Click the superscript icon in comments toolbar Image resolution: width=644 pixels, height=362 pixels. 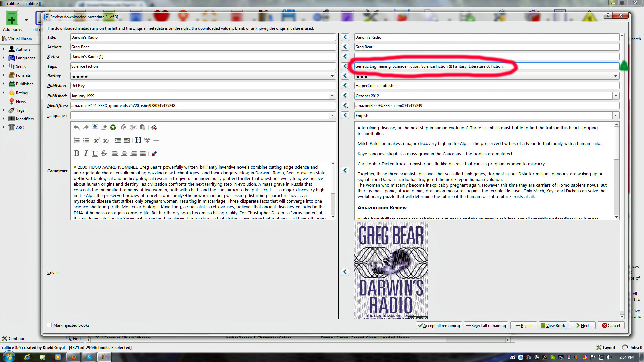[97, 140]
